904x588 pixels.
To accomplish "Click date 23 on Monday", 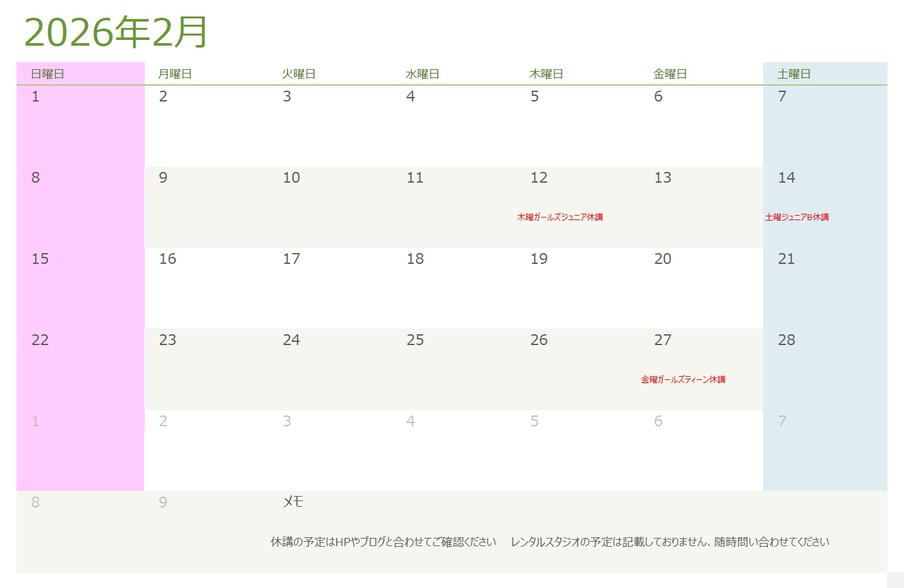I will 168,340.
